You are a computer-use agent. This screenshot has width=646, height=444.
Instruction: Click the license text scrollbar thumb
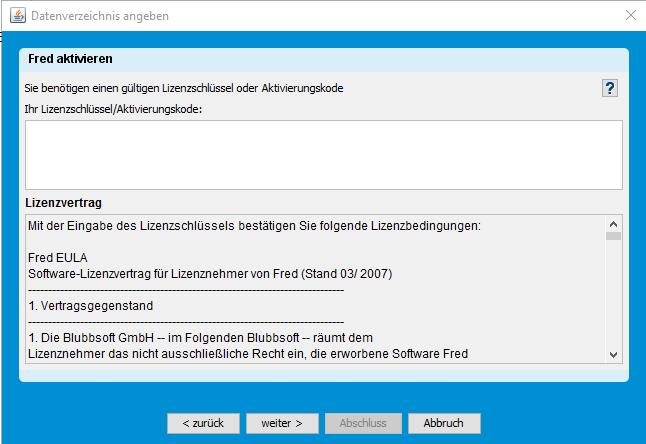[x=613, y=236]
